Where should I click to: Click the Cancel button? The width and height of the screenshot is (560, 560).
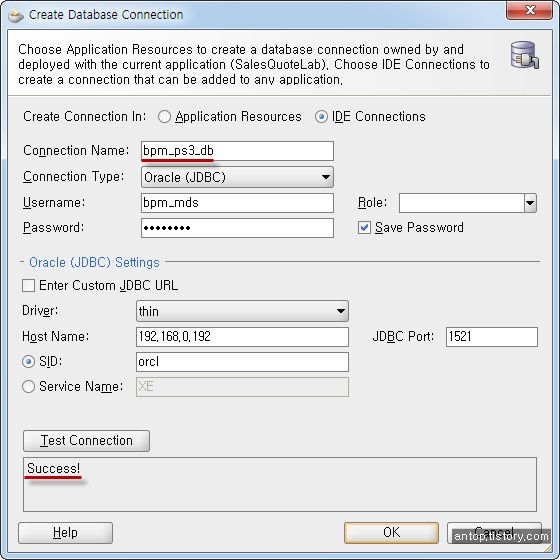point(494,533)
